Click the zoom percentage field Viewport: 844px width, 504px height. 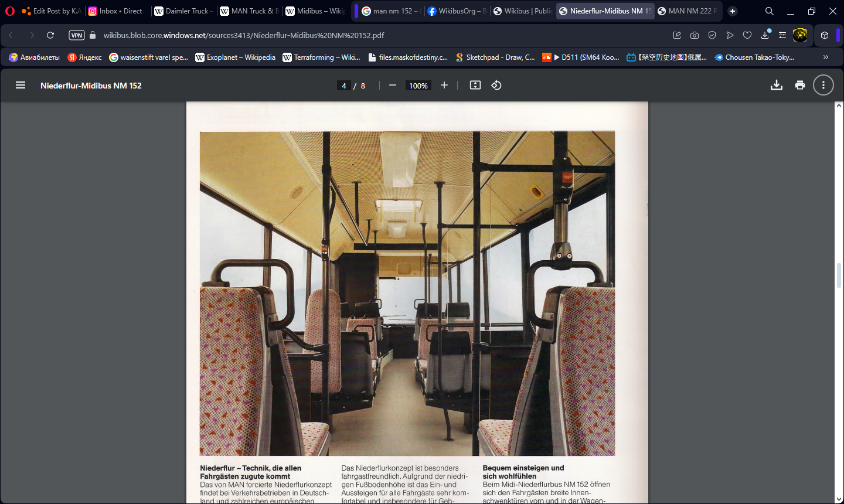(x=418, y=86)
